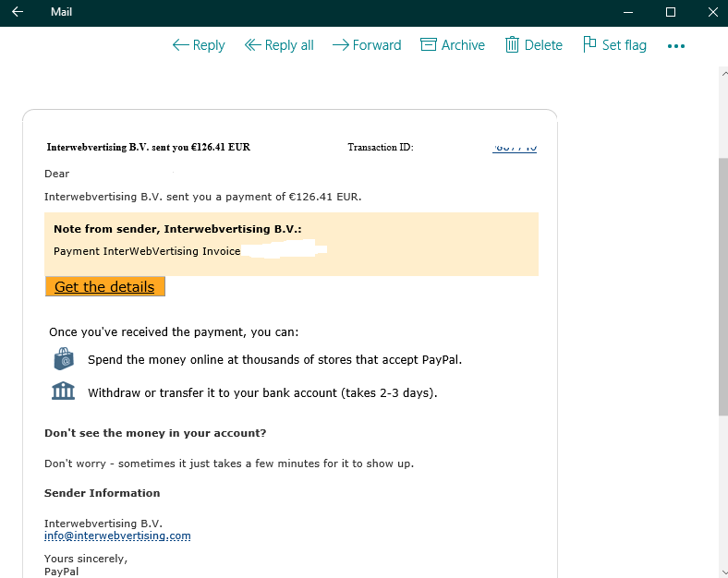Click the Reply text label
This screenshot has height=578, width=728.
209,45
